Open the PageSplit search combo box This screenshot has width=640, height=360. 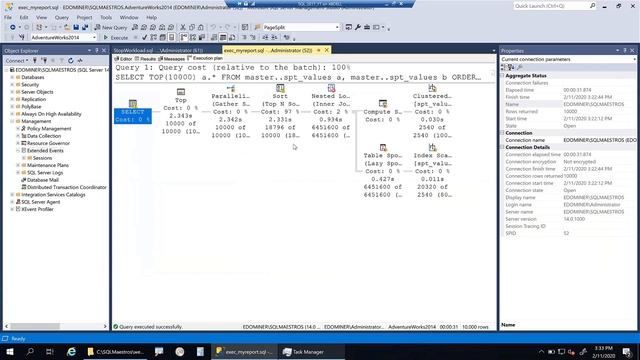click(301, 27)
